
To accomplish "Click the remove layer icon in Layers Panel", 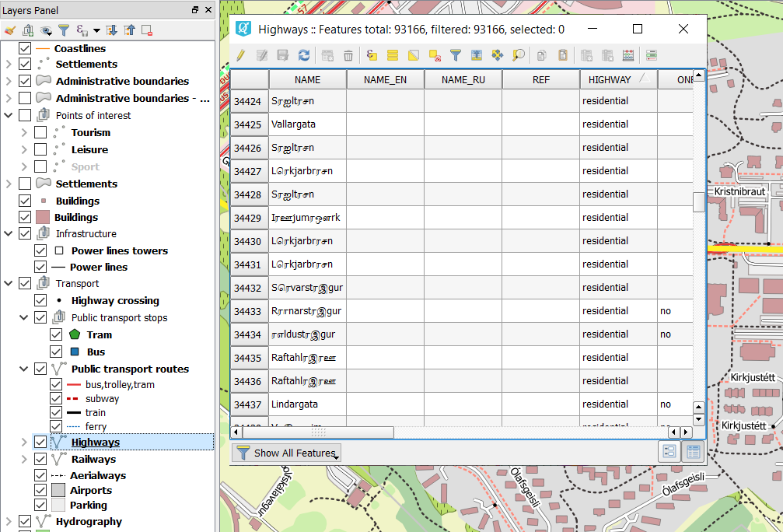I will click(147, 30).
